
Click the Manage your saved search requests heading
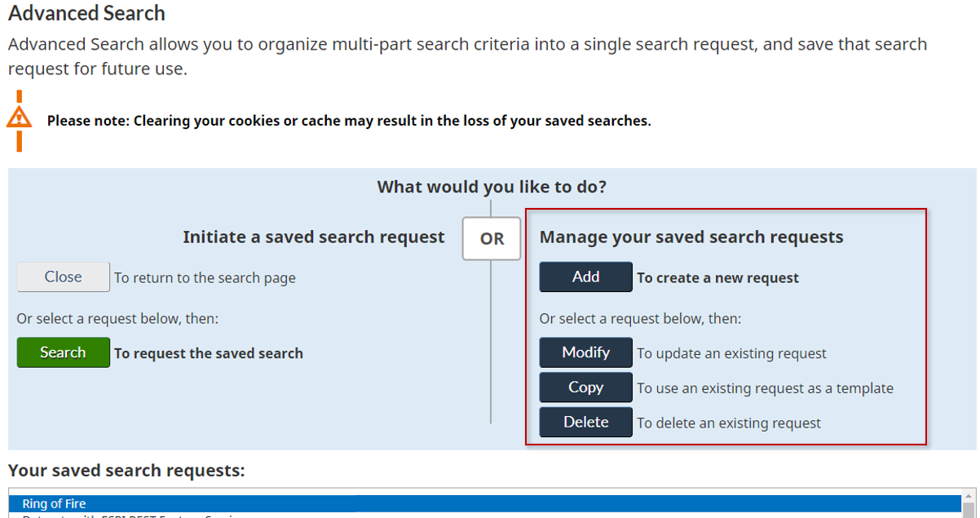(691, 237)
